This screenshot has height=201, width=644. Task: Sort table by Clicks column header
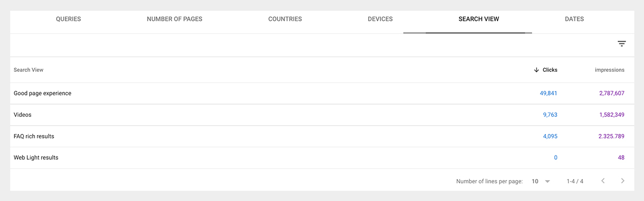[550, 70]
